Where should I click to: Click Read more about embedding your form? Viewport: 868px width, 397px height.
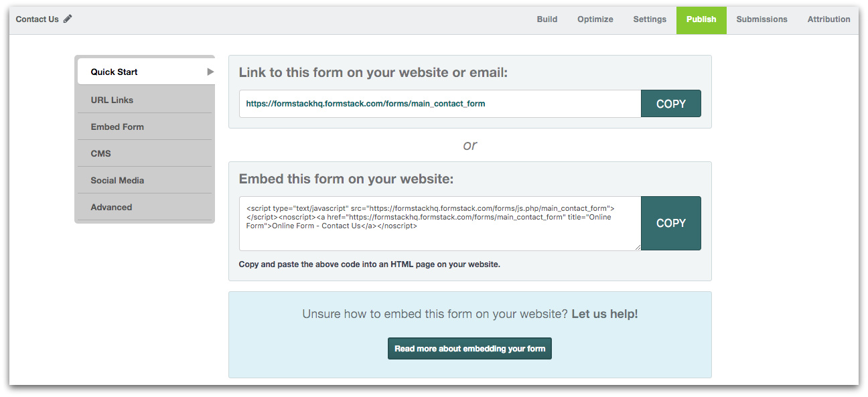click(x=469, y=348)
